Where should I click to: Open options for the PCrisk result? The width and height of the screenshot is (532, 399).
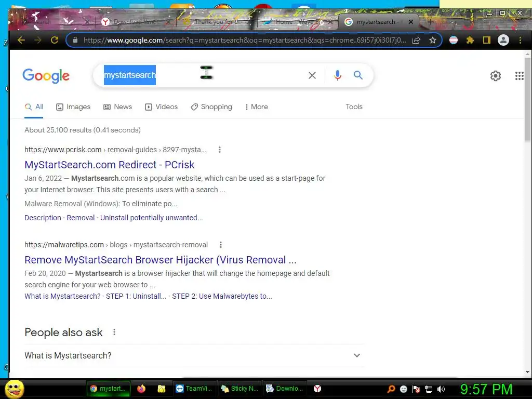pyautogui.click(x=220, y=150)
